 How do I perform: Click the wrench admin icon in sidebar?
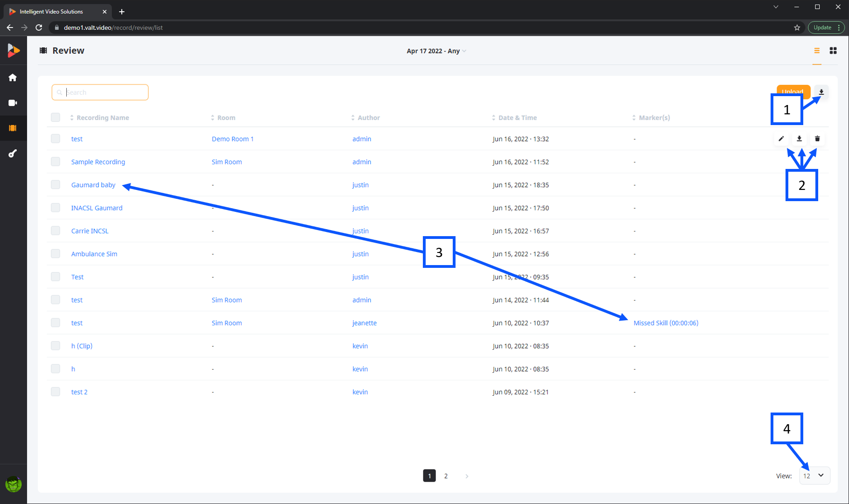click(13, 154)
